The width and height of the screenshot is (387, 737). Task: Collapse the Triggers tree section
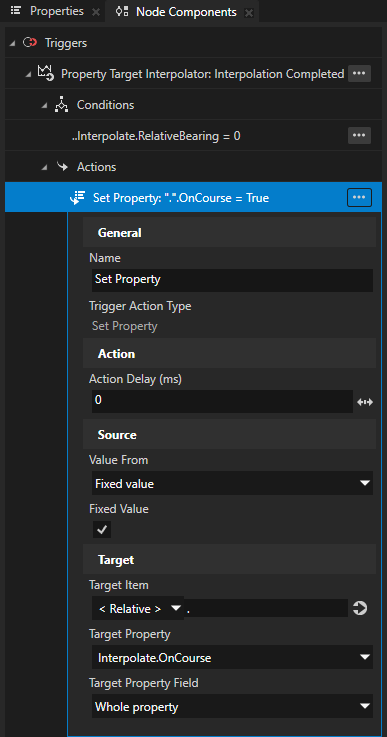12,43
